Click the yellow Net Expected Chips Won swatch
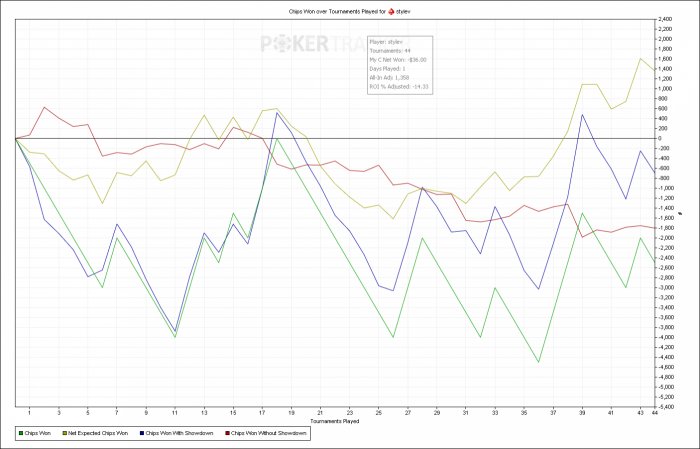 coord(64,433)
